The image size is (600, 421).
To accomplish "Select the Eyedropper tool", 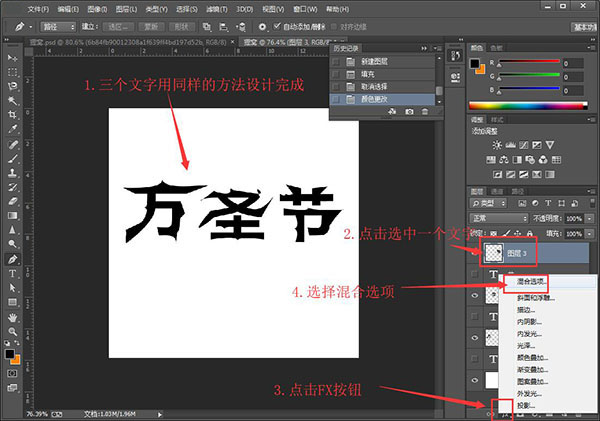I will pyautogui.click(x=12, y=129).
